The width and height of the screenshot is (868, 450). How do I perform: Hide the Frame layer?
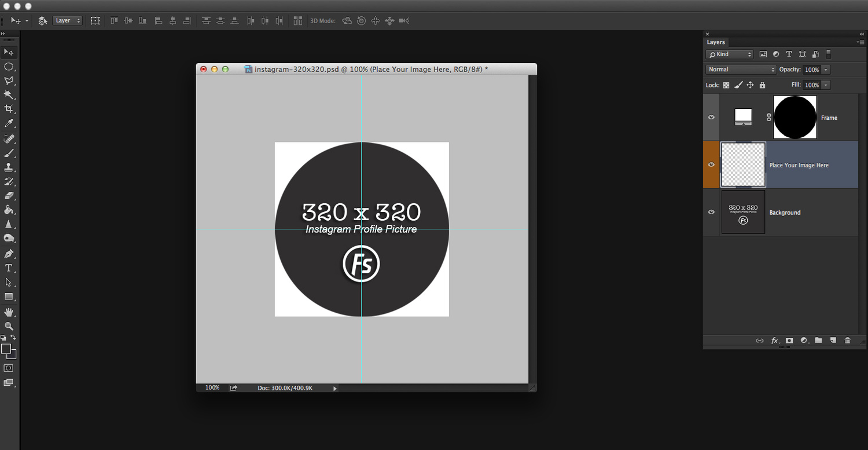click(712, 118)
